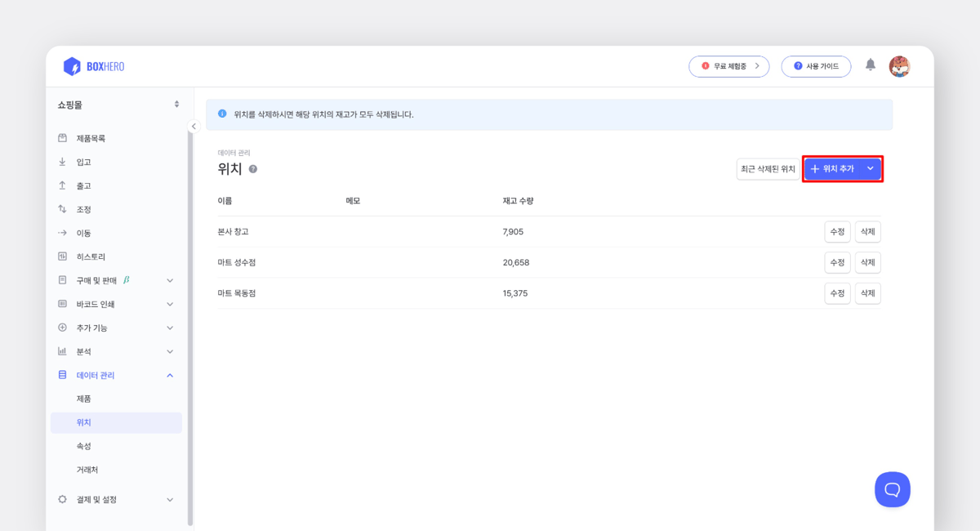Screen dimensions: 980x531
Task: Open the chat support bubble
Action: 892,489
